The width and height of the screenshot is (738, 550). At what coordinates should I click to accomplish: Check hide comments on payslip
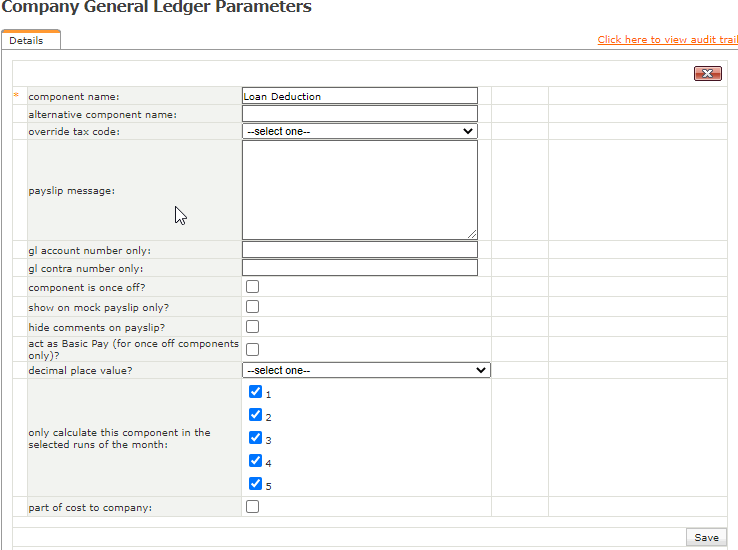point(253,327)
